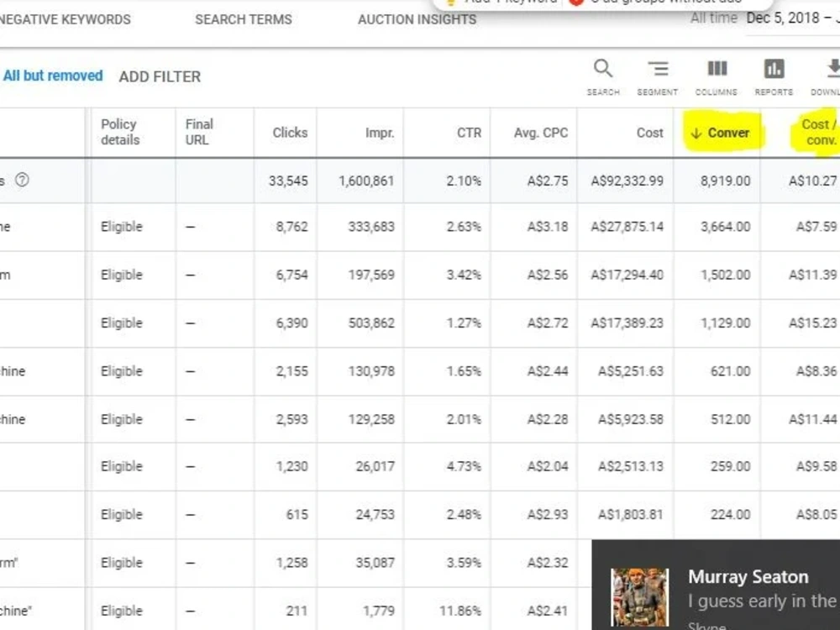This screenshot has height=630, width=840.
Task: Click cost value A$27,875.14
Action: (x=627, y=227)
